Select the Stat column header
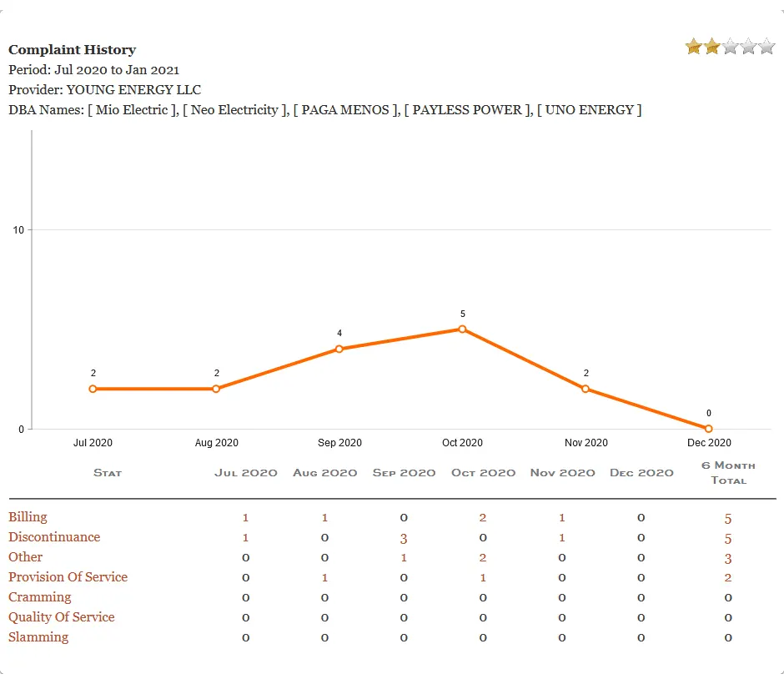 [x=107, y=473]
